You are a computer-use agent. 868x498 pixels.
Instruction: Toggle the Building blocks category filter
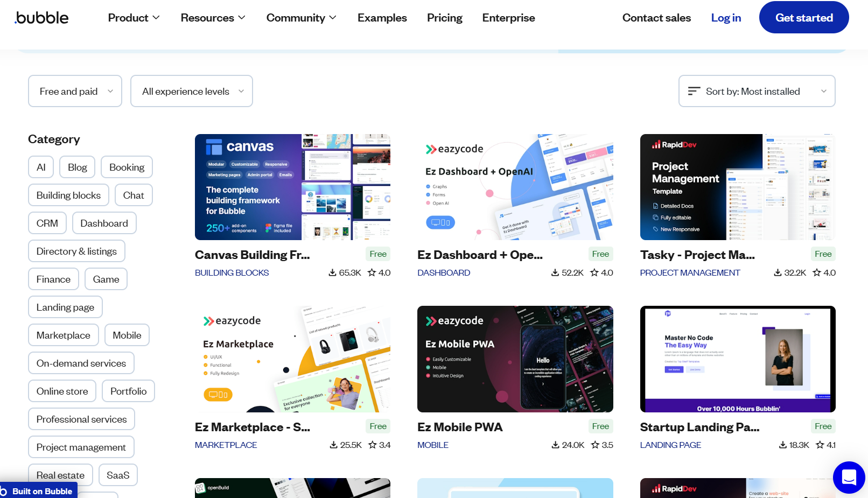[x=68, y=195]
